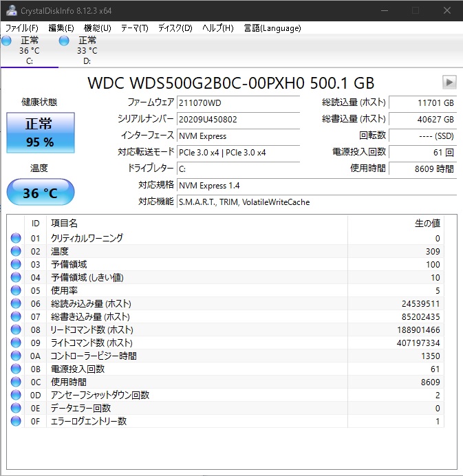Open the ディスク(D) menu

point(175,28)
